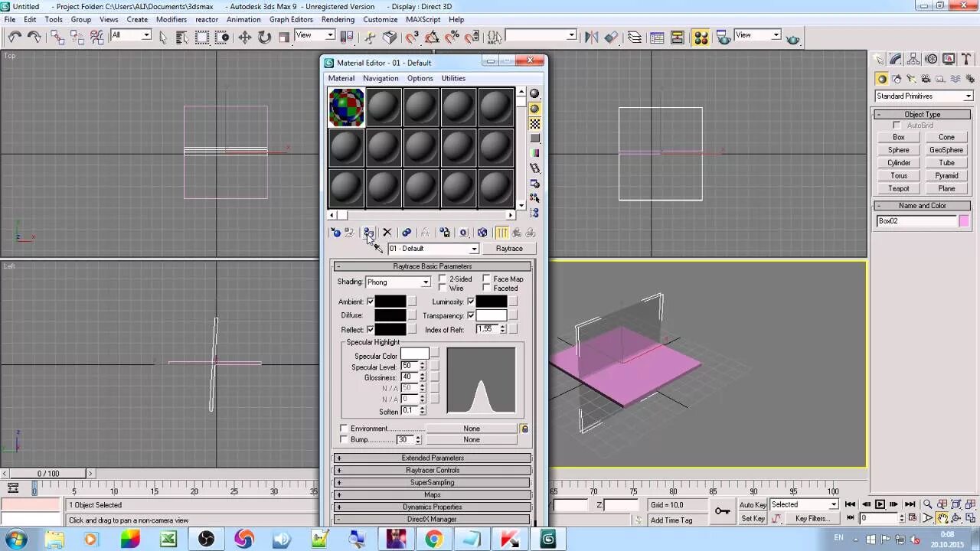Expand the Extended Parameters rollout
The height and width of the screenshot is (551, 980).
[x=433, y=458]
